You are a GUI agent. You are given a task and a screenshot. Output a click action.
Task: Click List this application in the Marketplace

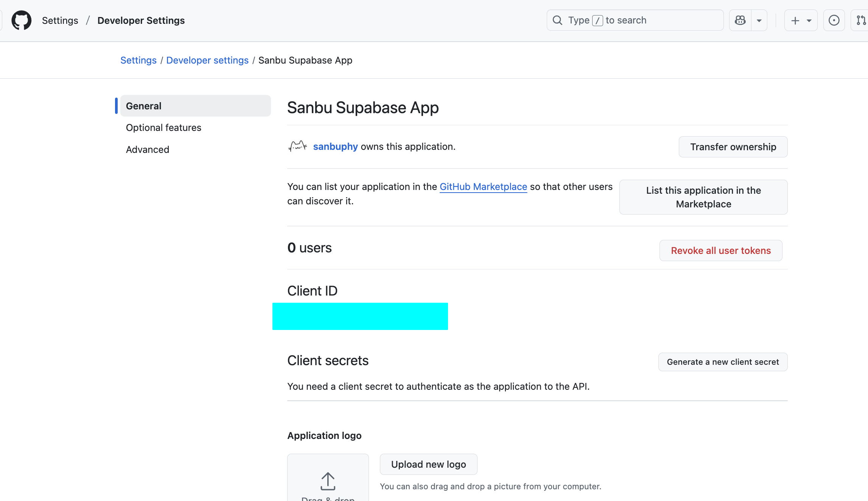coord(703,197)
